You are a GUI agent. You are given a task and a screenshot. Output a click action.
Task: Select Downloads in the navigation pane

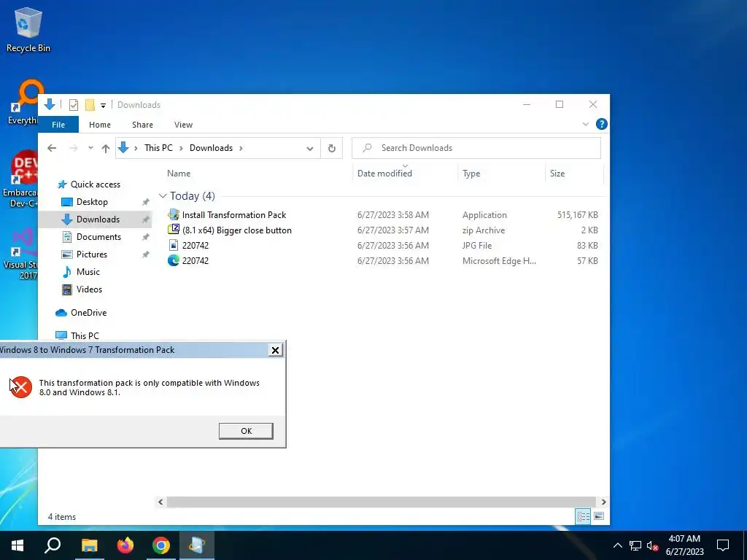tap(98, 219)
